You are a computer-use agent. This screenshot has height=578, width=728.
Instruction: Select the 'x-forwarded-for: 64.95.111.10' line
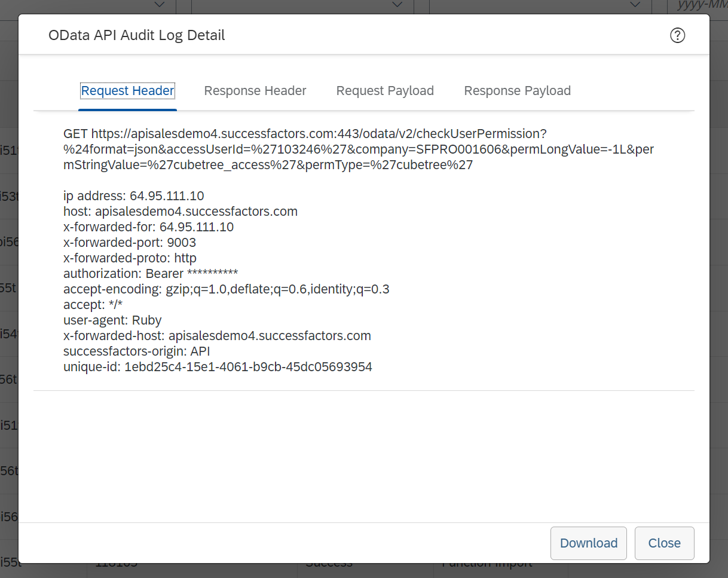[x=149, y=227]
